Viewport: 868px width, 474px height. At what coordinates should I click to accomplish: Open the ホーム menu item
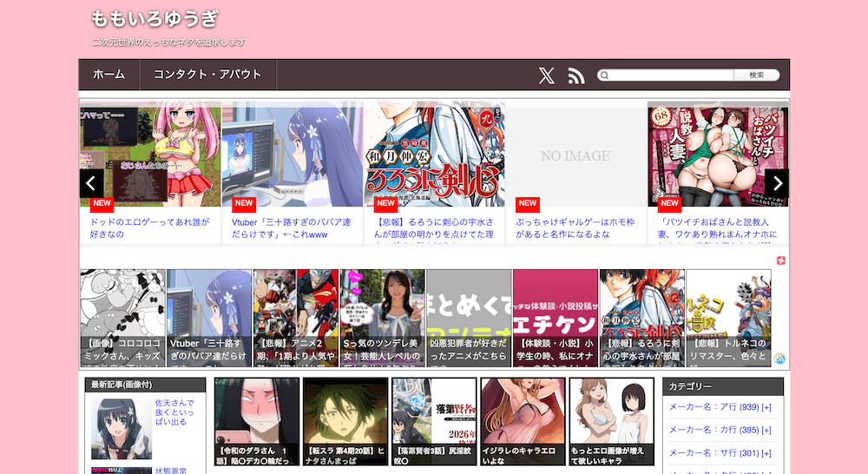109,74
